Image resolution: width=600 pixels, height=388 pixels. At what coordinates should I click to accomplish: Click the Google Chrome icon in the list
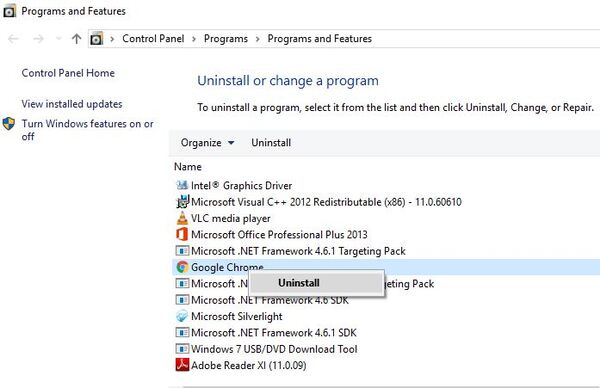pos(182,267)
